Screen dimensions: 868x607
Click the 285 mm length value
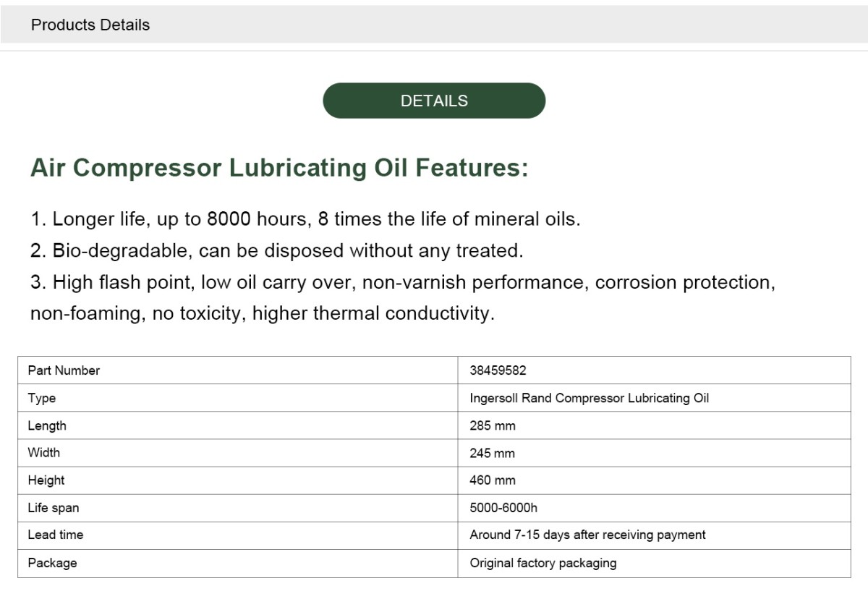tap(492, 425)
